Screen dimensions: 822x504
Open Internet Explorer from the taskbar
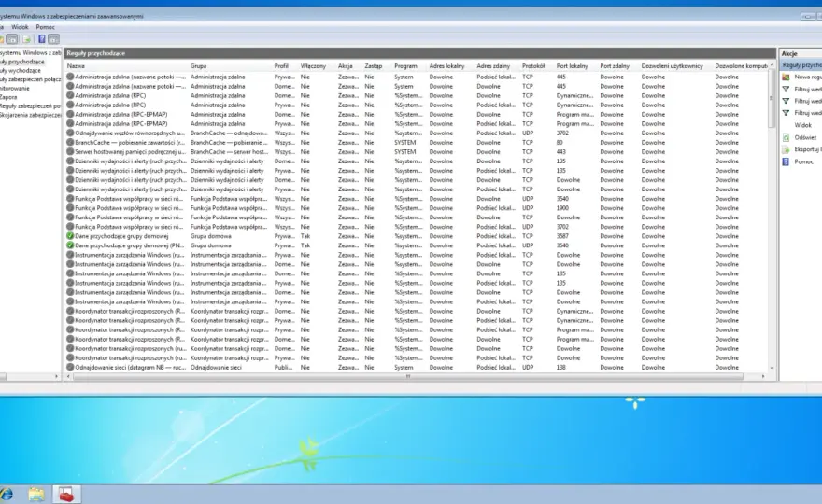coord(7,494)
